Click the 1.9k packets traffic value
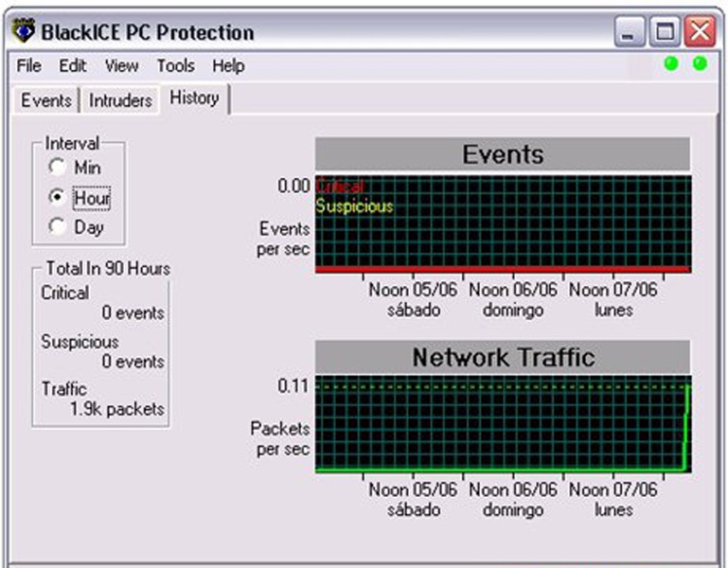Image resolution: width=728 pixels, height=568 pixels. (x=117, y=409)
